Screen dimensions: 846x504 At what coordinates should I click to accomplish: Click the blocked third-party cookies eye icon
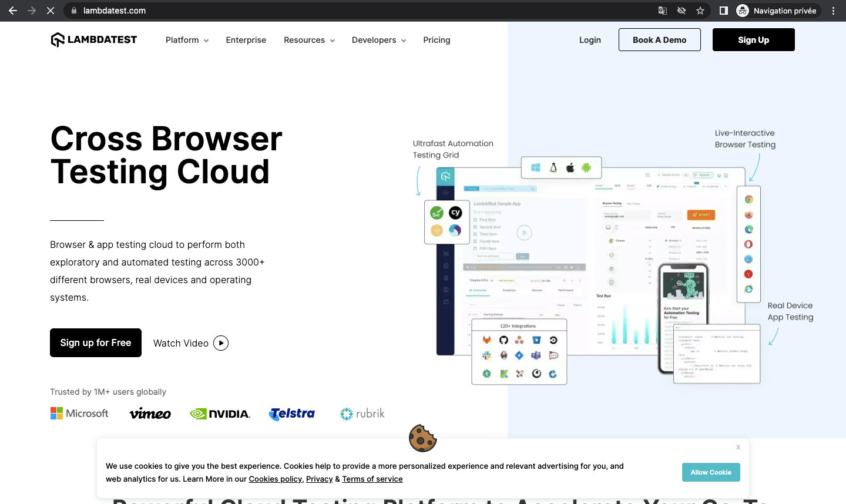coord(681,11)
